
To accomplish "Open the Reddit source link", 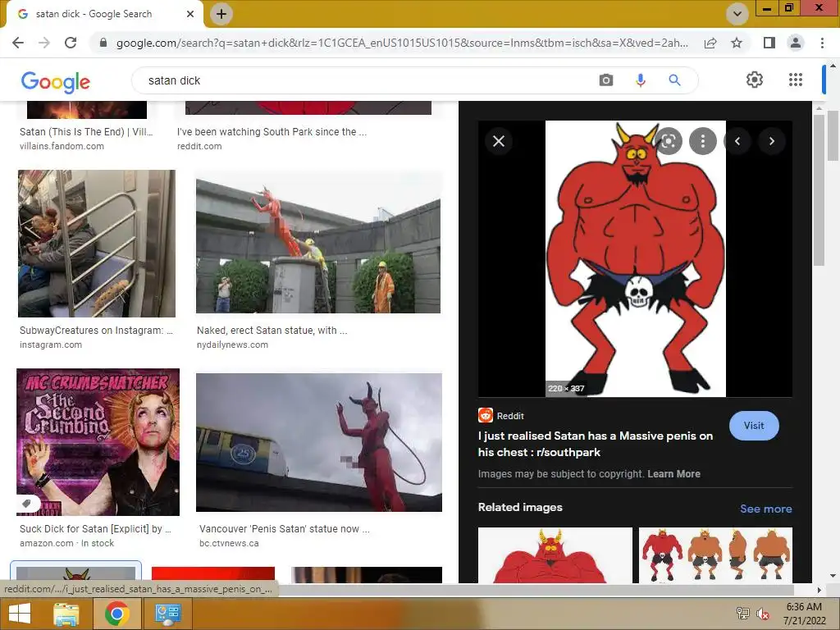I will point(501,416).
